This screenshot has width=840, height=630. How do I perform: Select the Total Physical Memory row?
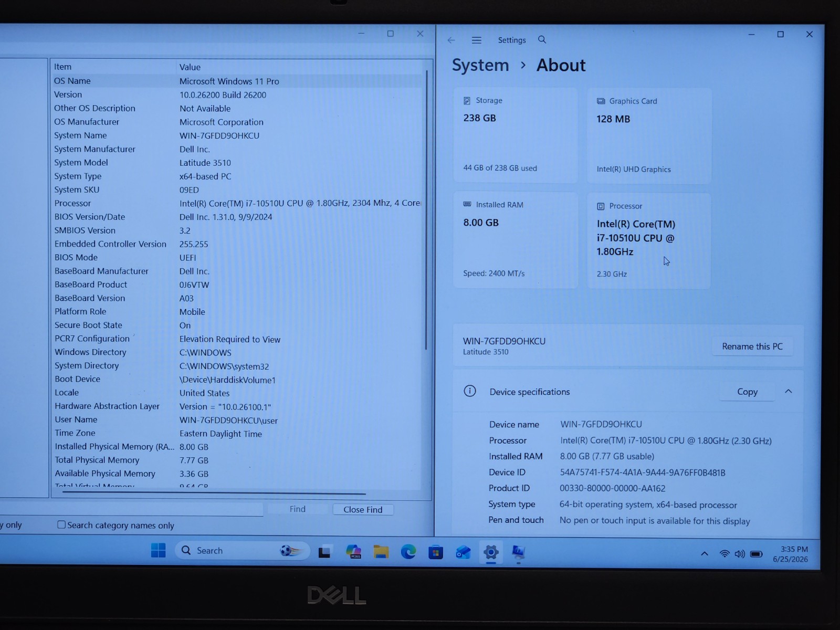pos(237,460)
